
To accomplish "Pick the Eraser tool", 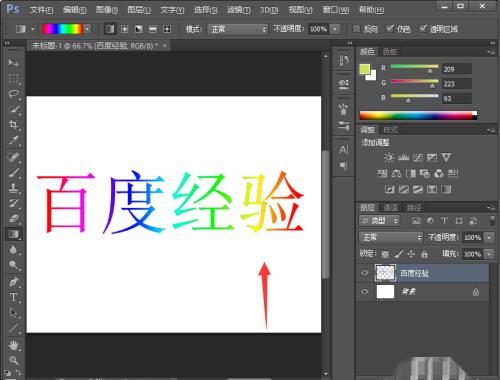I will click(x=13, y=218).
